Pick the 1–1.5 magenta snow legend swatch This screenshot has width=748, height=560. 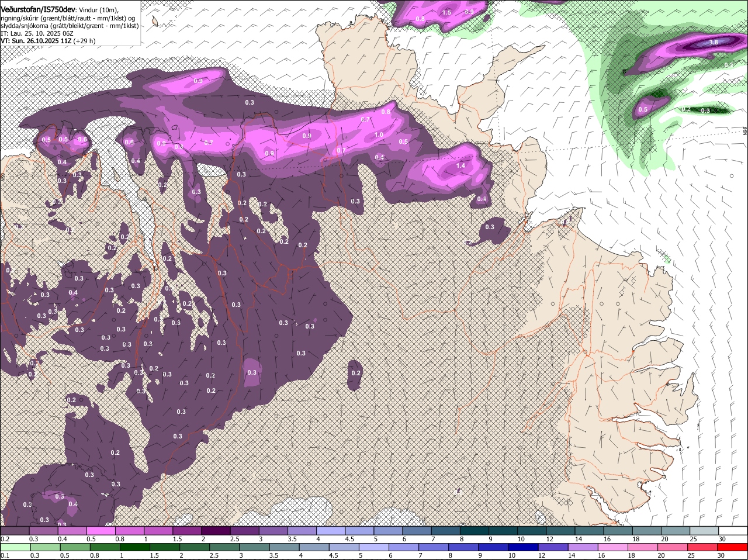[x=158, y=530]
